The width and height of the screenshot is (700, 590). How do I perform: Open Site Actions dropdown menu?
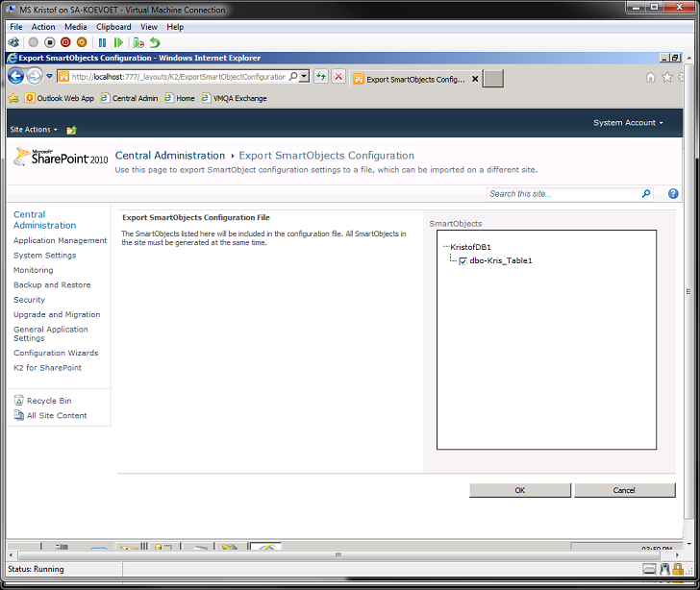[x=34, y=130]
